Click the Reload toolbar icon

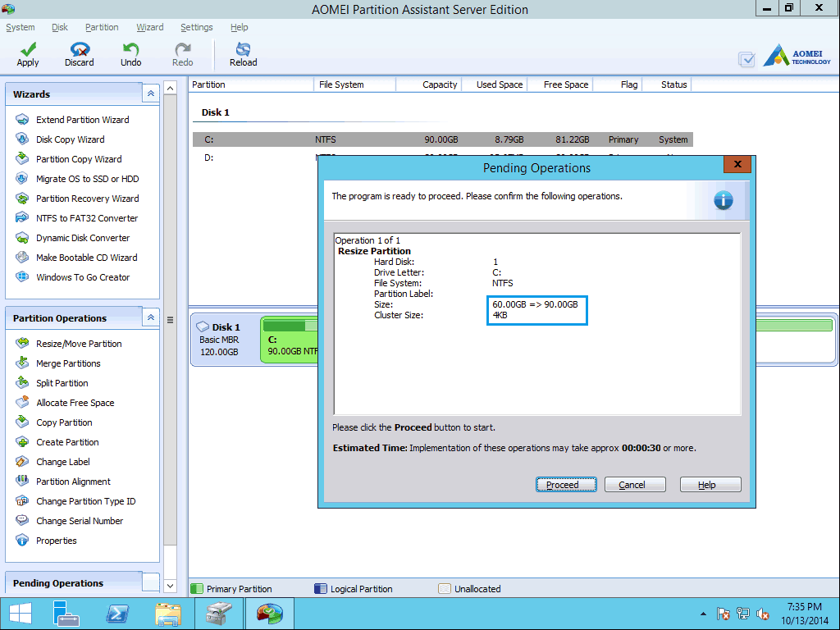pyautogui.click(x=243, y=54)
